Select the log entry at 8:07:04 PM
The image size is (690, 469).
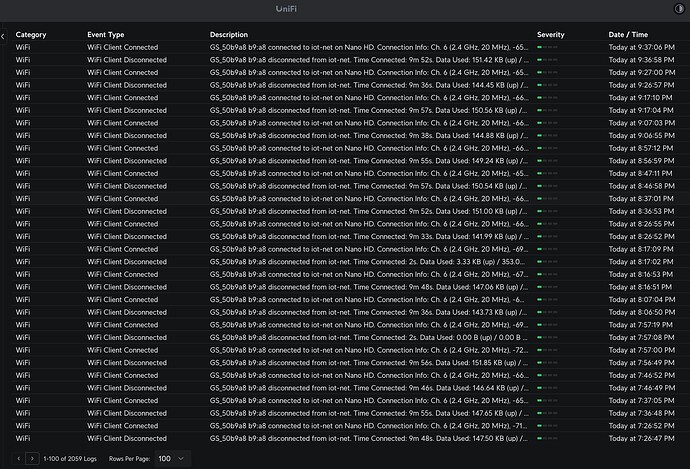tap(350, 299)
